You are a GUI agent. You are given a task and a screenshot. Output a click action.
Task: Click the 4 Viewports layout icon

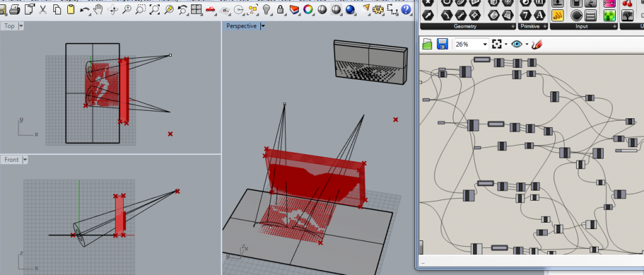(196, 9)
